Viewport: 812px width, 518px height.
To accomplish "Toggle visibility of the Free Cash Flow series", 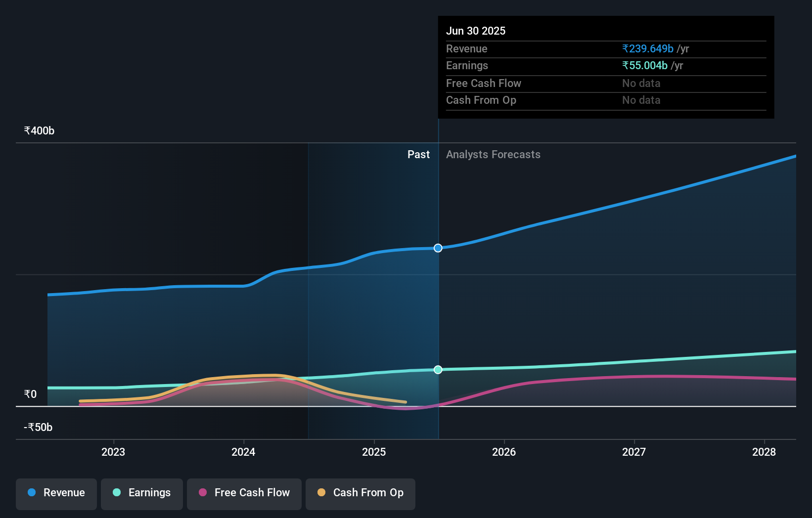I will (x=244, y=493).
